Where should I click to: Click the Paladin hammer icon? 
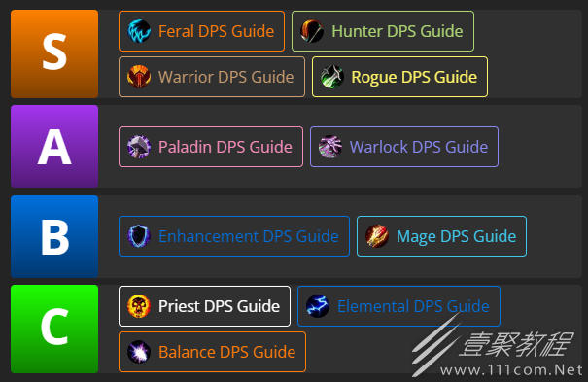139,147
